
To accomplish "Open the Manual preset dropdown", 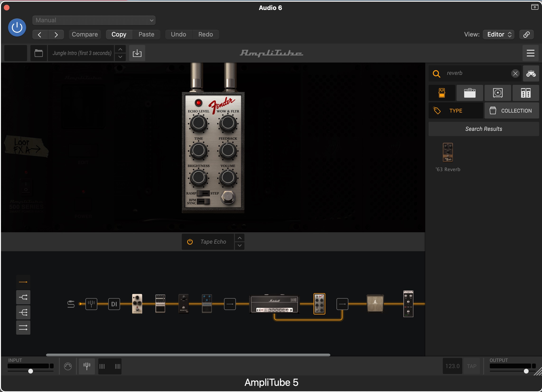I will point(94,20).
